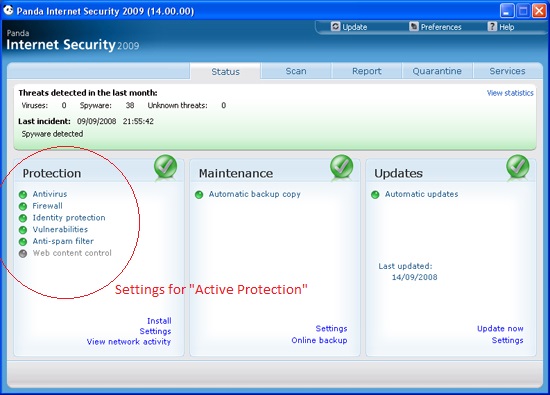The image size is (550, 395).
Task: Click the green checkmark on Updates panel
Action: pyautogui.click(x=517, y=167)
